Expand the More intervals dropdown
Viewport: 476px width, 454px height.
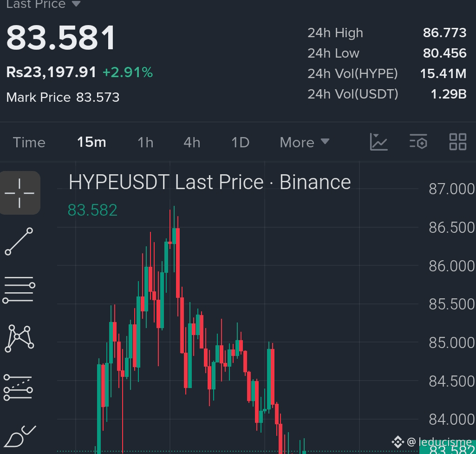[305, 142]
